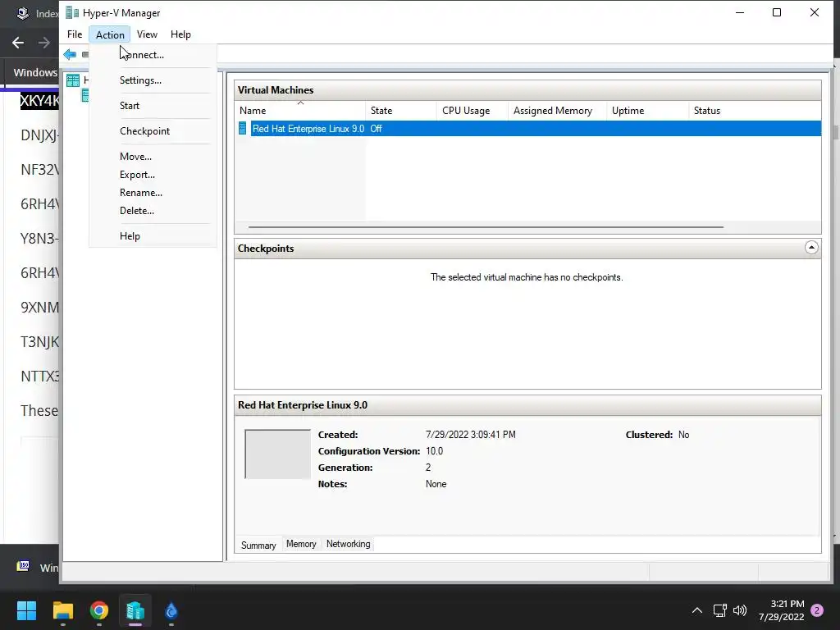Click the VM preview thumbnail
Viewport: 840px width, 630px height.
tap(277, 454)
